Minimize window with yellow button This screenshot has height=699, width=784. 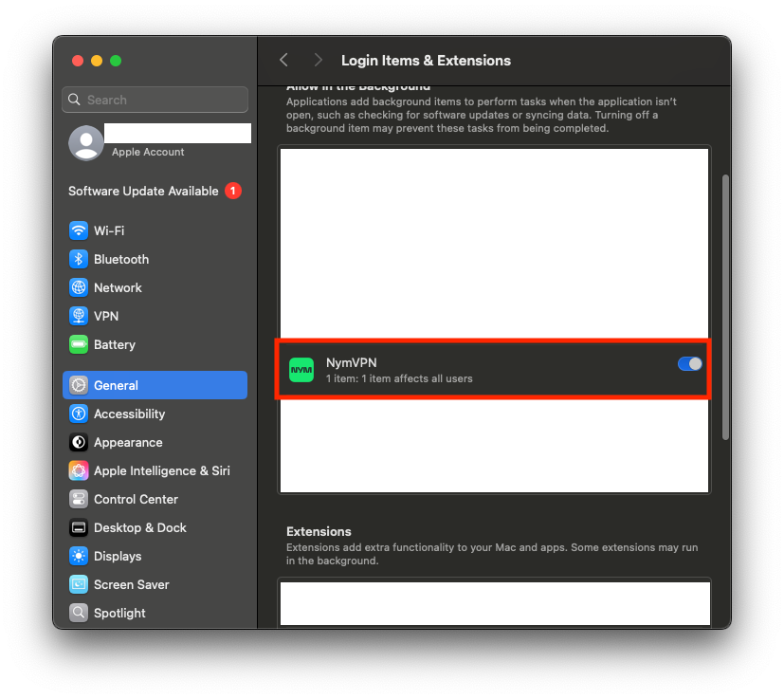97,61
